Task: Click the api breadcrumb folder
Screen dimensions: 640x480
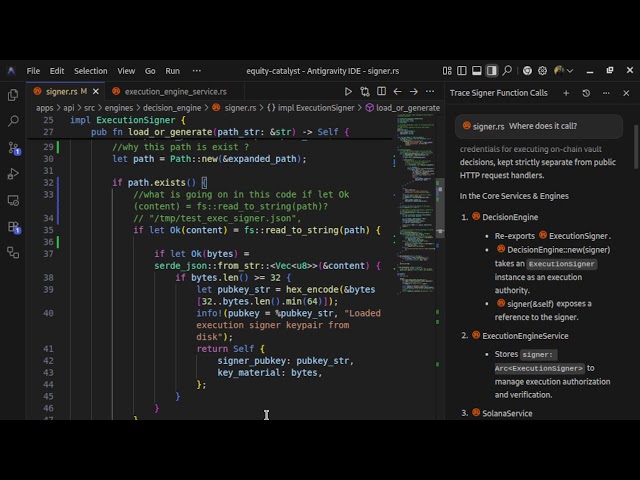Action: [69, 108]
